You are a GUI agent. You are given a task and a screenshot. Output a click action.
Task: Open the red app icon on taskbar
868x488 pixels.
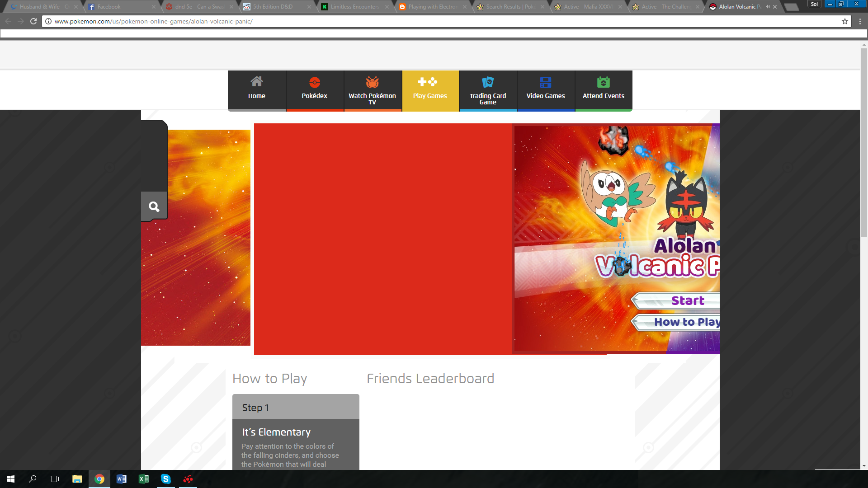pos(188,479)
